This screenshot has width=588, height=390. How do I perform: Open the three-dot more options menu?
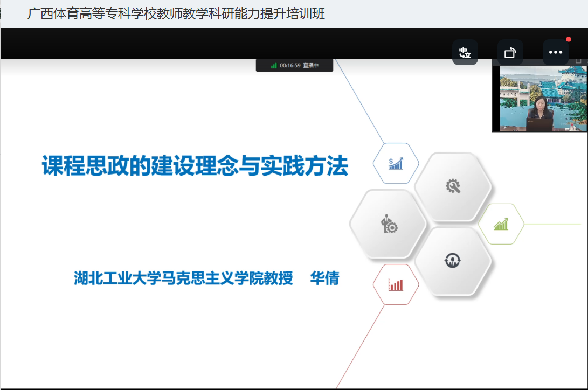[x=555, y=53]
